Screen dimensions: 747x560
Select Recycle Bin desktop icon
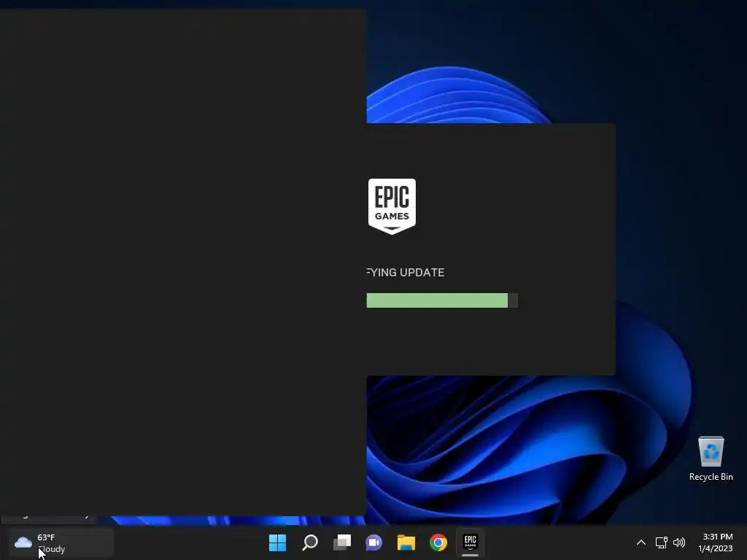(711, 459)
